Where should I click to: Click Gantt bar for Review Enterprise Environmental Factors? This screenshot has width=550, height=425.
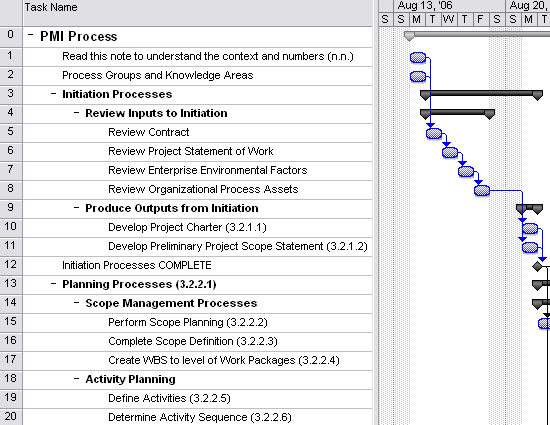[466, 171]
